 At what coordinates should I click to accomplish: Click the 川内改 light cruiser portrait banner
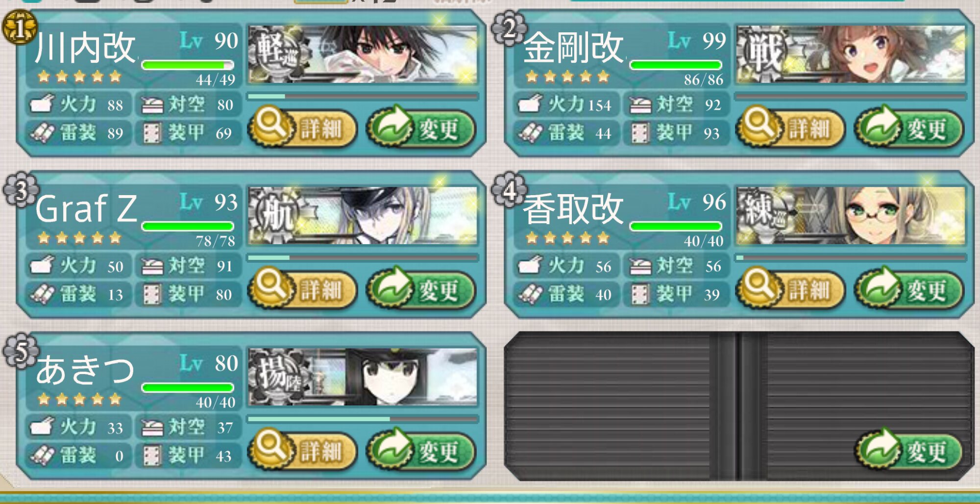363,54
